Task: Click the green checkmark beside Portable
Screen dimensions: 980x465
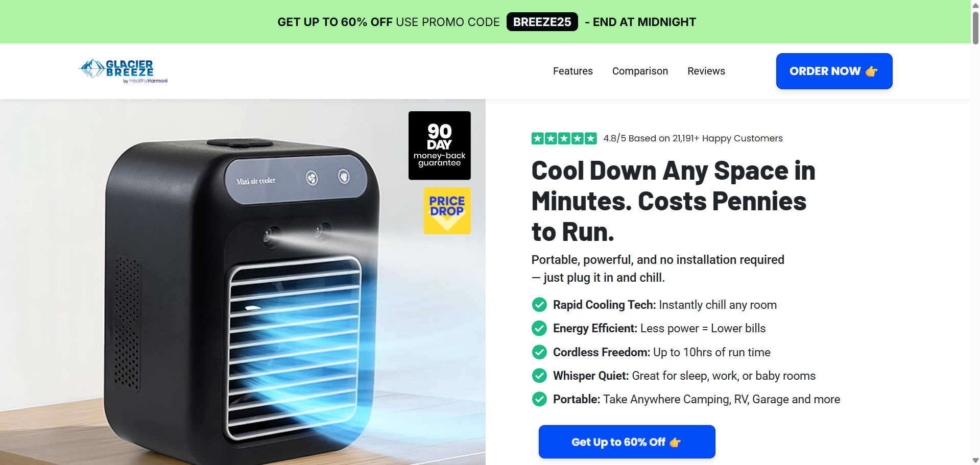Action: click(539, 399)
